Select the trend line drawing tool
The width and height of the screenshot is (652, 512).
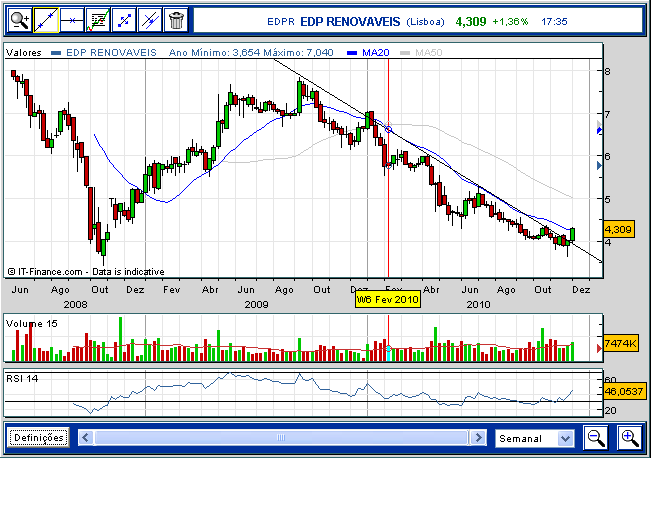pyautogui.click(x=46, y=20)
